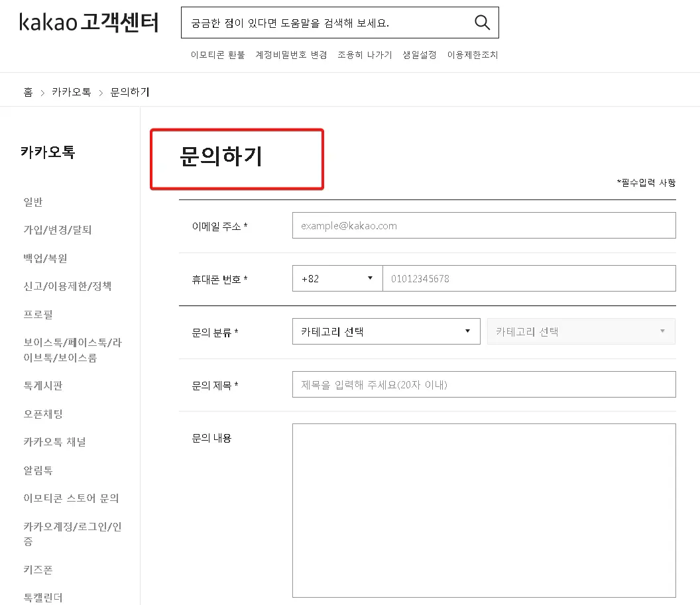Select 카카오계정/로그인/인증 in sidebar

[x=73, y=533]
